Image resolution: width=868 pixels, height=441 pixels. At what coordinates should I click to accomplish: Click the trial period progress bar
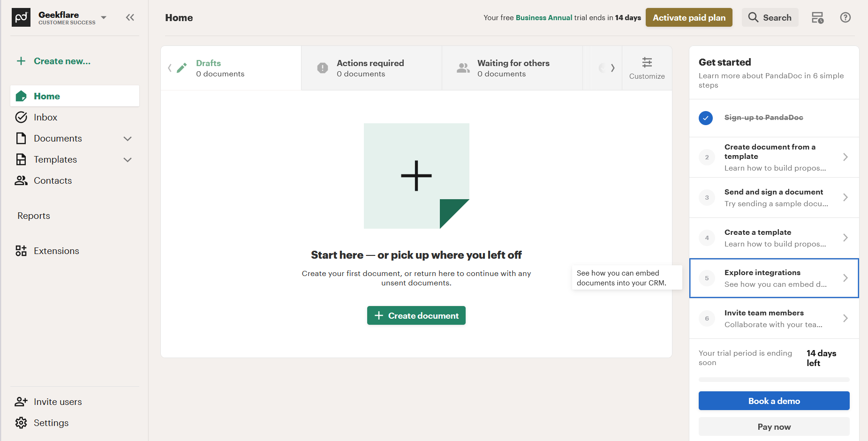pyautogui.click(x=774, y=380)
